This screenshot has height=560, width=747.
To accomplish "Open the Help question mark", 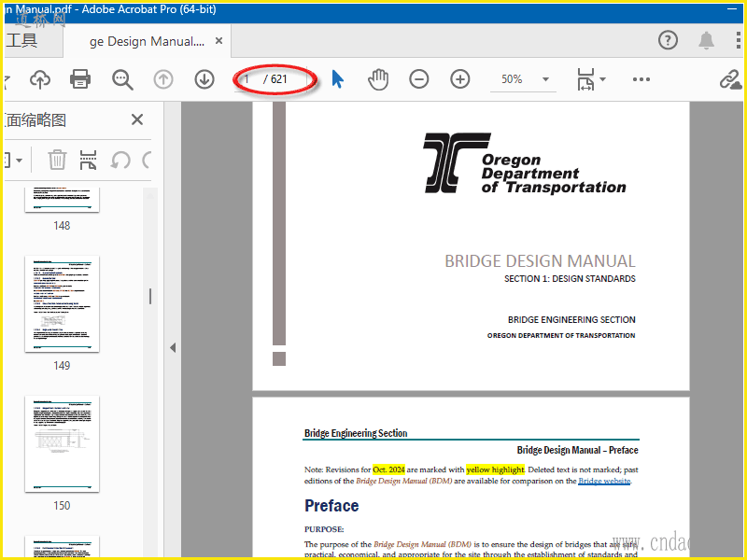I will (x=668, y=40).
